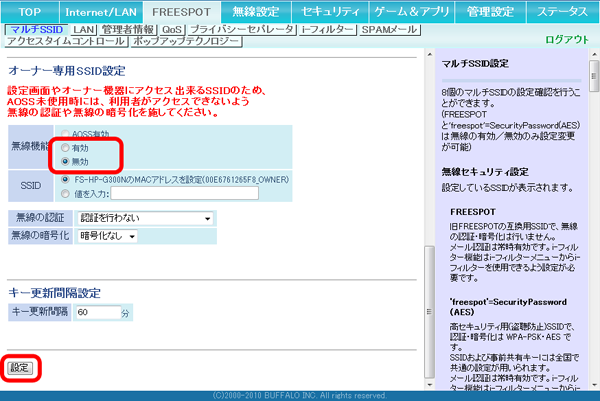The height and width of the screenshot is (401, 600).
Task: Open the QoS submenu
Action: tap(172, 29)
